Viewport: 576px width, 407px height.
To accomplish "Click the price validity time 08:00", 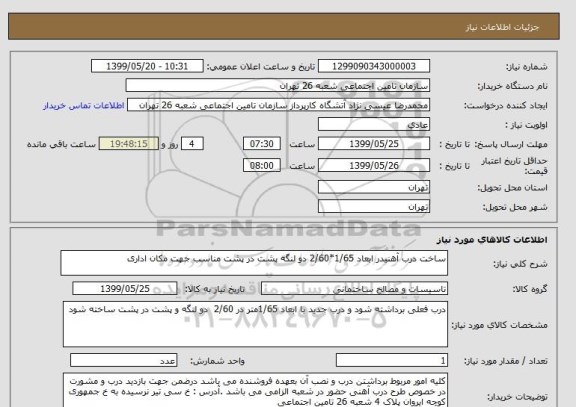I will [x=262, y=165].
